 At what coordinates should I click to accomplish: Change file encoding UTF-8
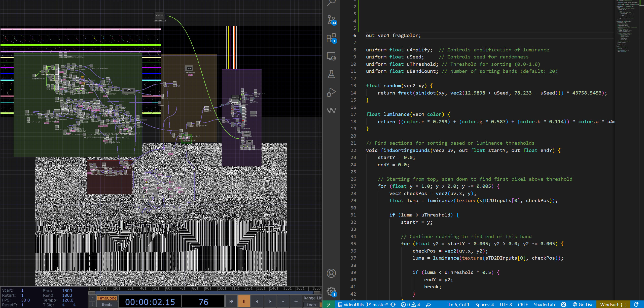pos(506,304)
